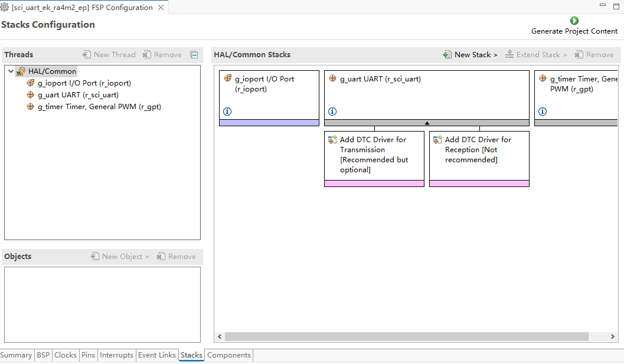Collapse all threads with the minus-box icon
The height and width of the screenshot is (364, 624).
(194, 55)
